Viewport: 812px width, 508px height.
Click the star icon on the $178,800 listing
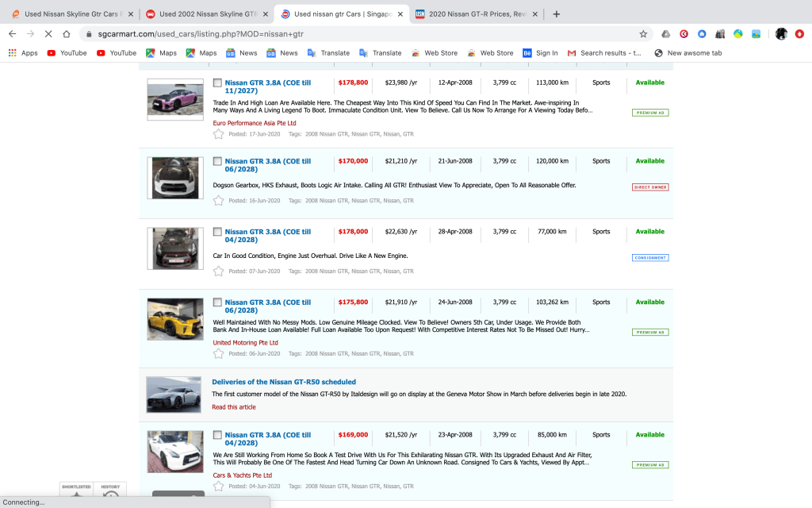[x=219, y=134]
